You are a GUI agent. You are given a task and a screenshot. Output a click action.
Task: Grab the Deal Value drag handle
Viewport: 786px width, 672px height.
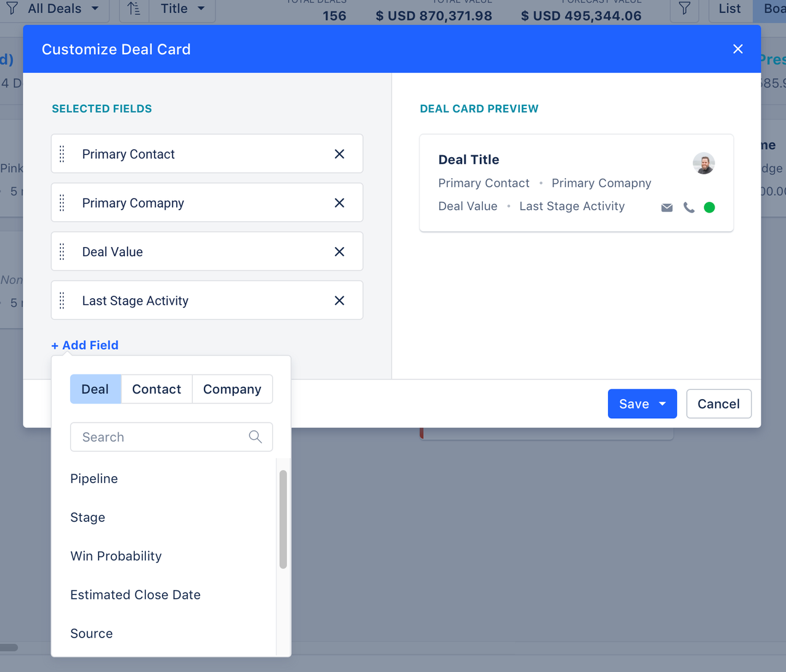pyautogui.click(x=62, y=252)
